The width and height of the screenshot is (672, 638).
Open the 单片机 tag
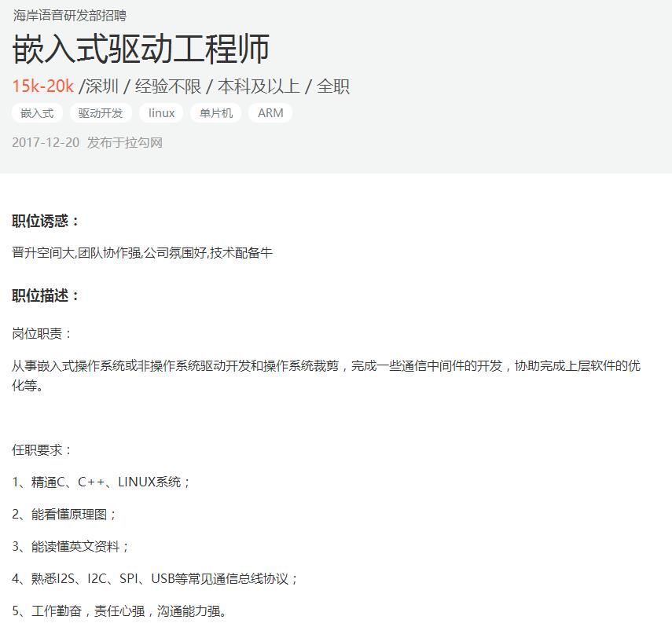(215, 113)
